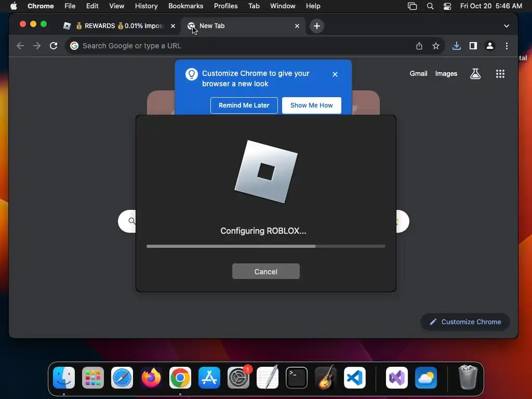Viewport: 532px width, 399px height.
Task: Open Google apps grid icon
Action: tap(500, 74)
